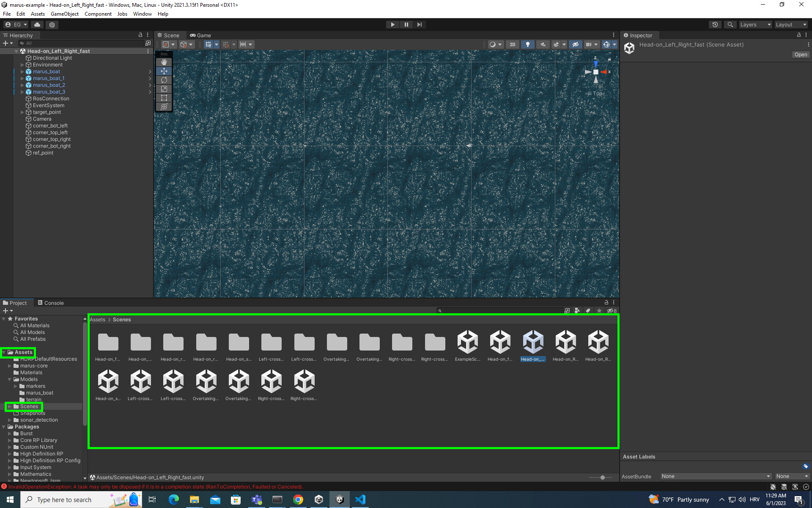
Task: Click the Open button in Inspector
Action: 800,55
